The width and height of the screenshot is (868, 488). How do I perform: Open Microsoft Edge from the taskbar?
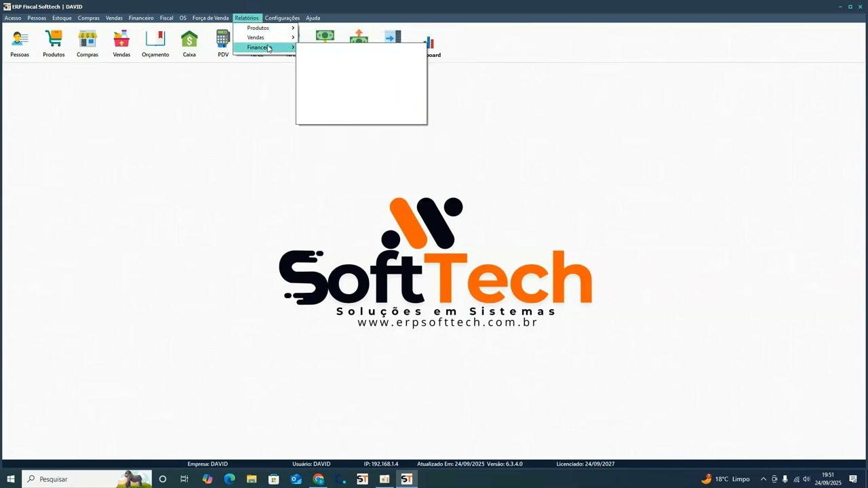(229, 479)
